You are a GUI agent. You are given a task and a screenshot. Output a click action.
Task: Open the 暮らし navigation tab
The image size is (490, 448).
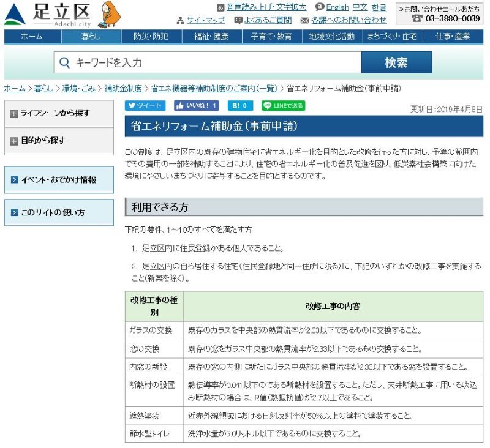pos(91,37)
